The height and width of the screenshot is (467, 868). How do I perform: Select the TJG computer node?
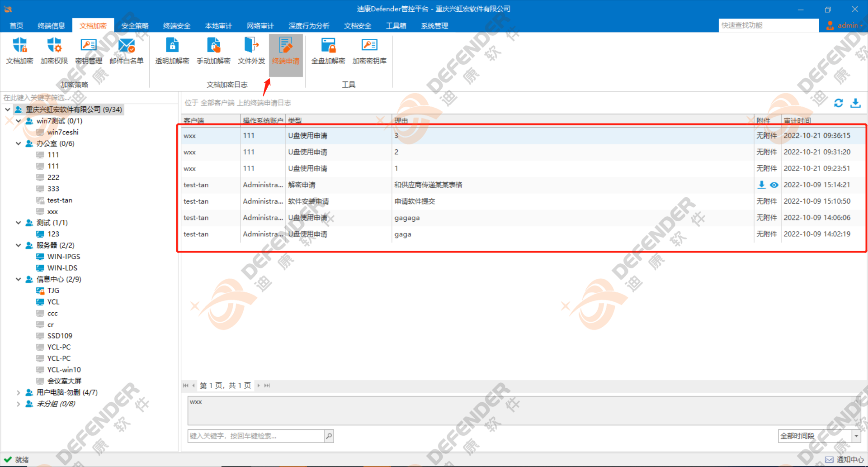[53, 291]
